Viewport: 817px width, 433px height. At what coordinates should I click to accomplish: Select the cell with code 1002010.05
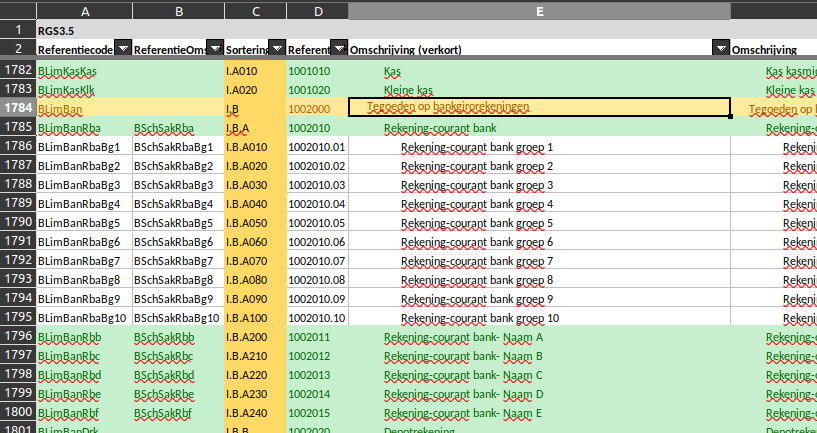[316, 223]
